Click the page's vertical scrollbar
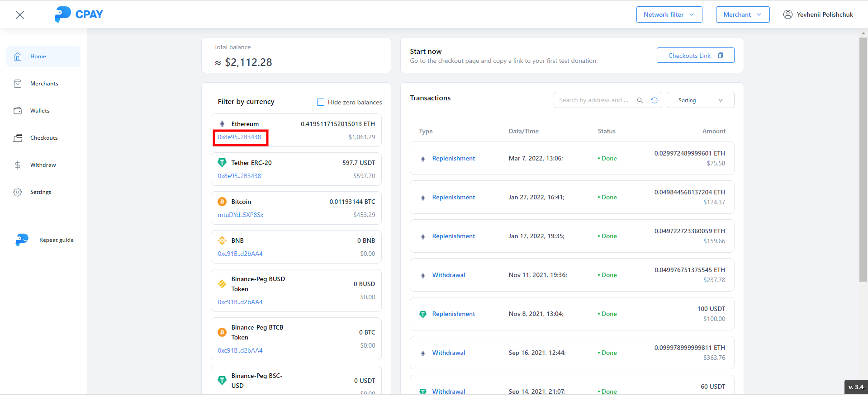The width and height of the screenshot is (868, 396). [x=863, y=158]
